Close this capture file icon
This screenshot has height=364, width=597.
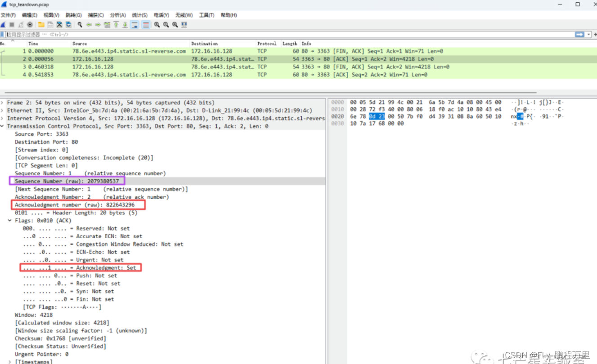[x=59, y=25]
